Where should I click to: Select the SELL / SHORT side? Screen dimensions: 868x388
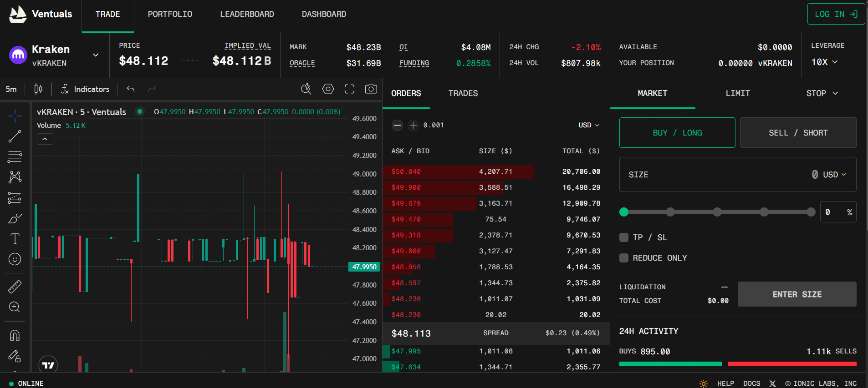798,133
